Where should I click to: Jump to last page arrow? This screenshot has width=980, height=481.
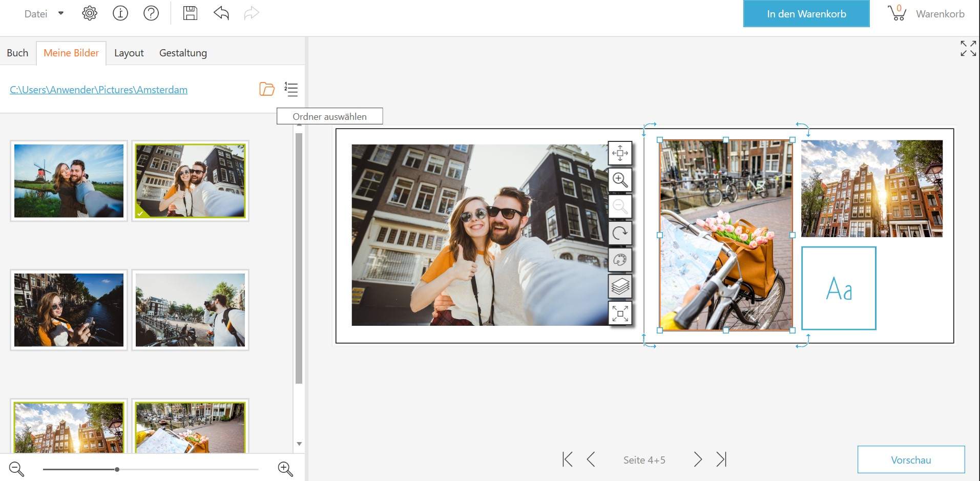coord(721,459)
